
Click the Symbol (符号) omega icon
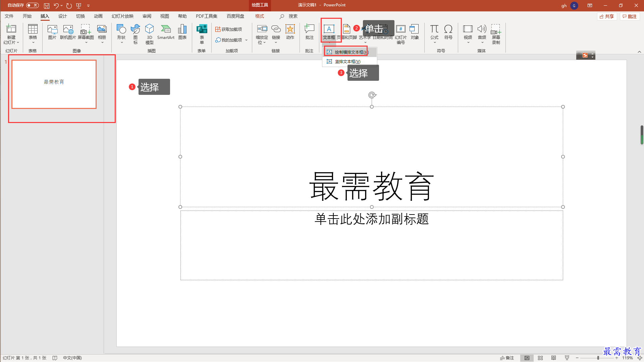pyautogui.click(x=448, y=29)
